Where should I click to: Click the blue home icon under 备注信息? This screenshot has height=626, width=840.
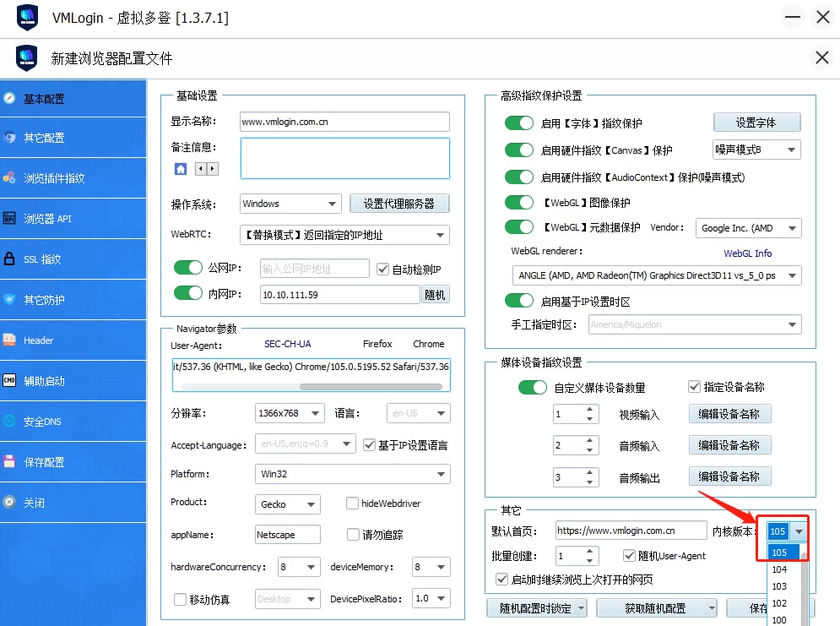point(181,169)
